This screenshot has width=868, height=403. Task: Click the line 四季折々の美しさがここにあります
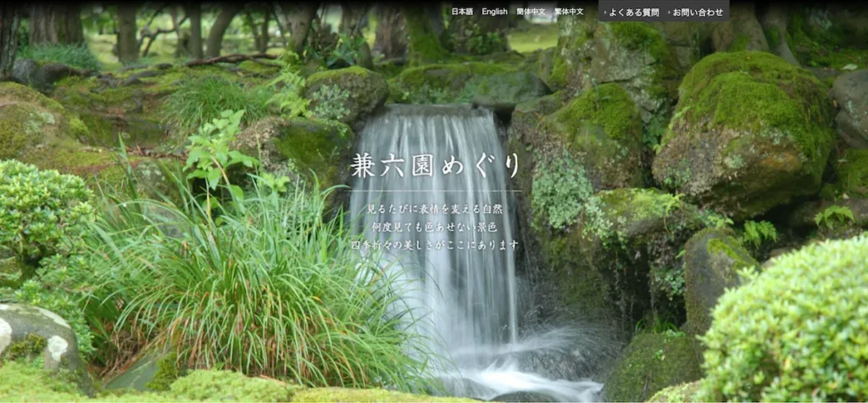pyautogui.click(x=435, y=245)
